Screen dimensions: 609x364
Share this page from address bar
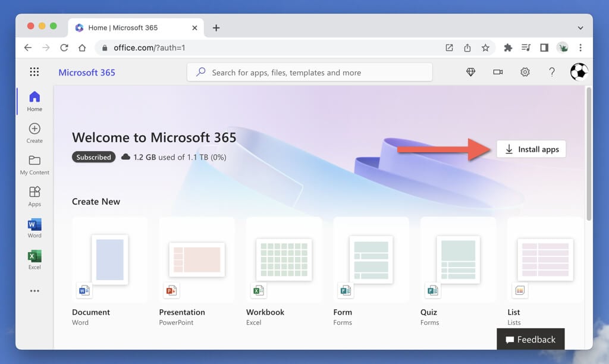pos(467,48)
